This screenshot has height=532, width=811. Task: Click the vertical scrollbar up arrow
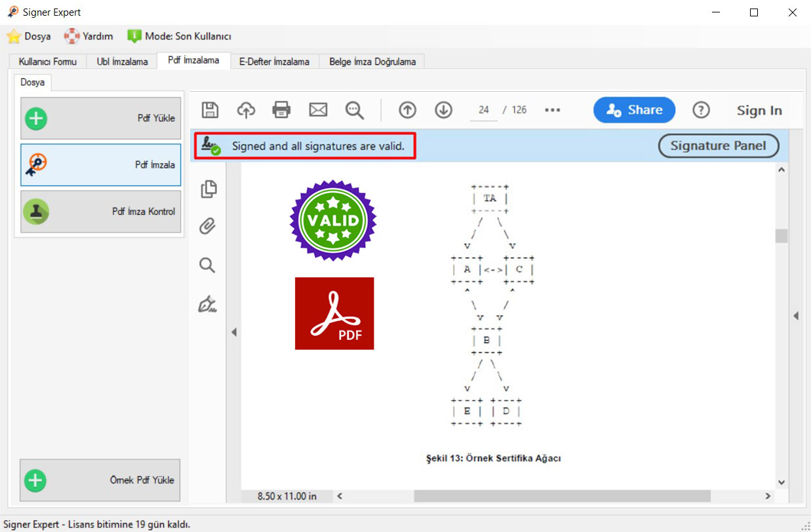(x=781, y=170)
